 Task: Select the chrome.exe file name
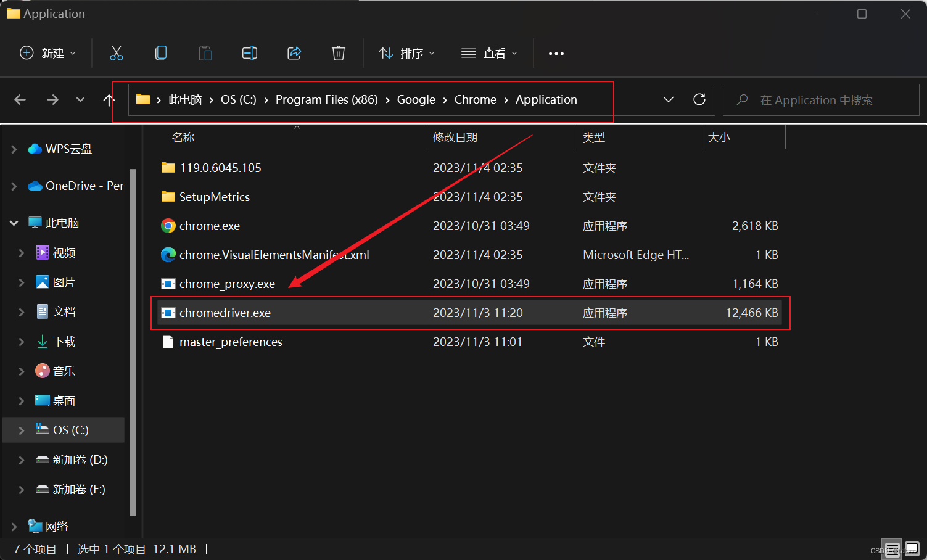(210, 226)
